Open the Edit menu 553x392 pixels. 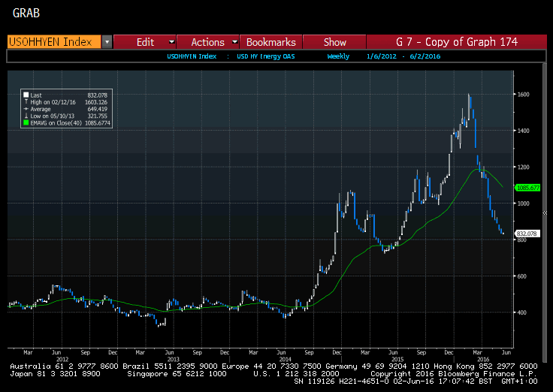coord(145,42)
